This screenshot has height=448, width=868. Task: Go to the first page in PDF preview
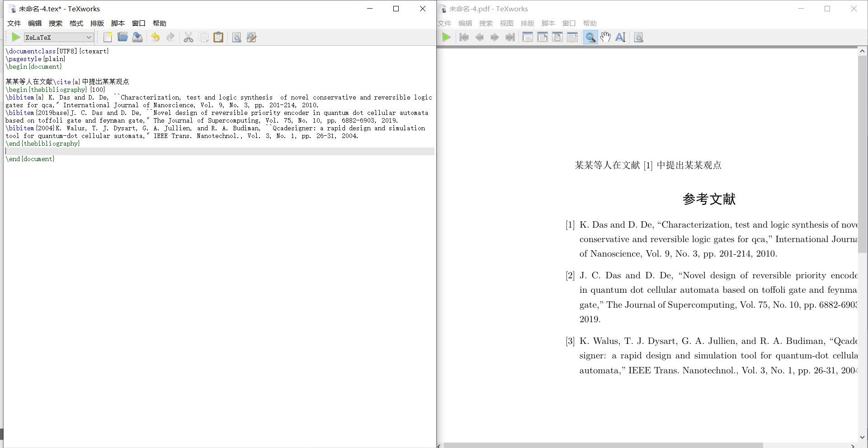coord(464,38)
